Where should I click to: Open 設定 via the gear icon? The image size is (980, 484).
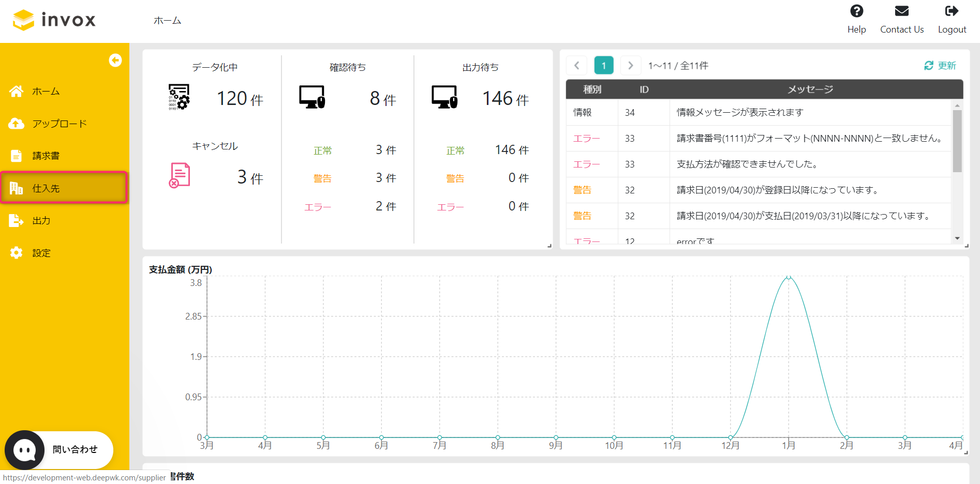[x=16, y=253]
